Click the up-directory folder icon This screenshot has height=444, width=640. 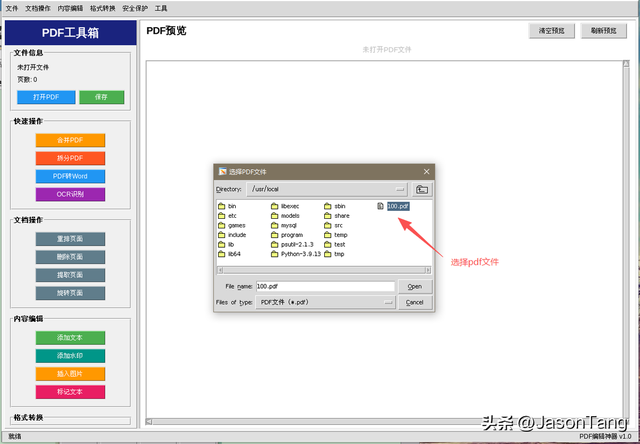click(422, 189)
